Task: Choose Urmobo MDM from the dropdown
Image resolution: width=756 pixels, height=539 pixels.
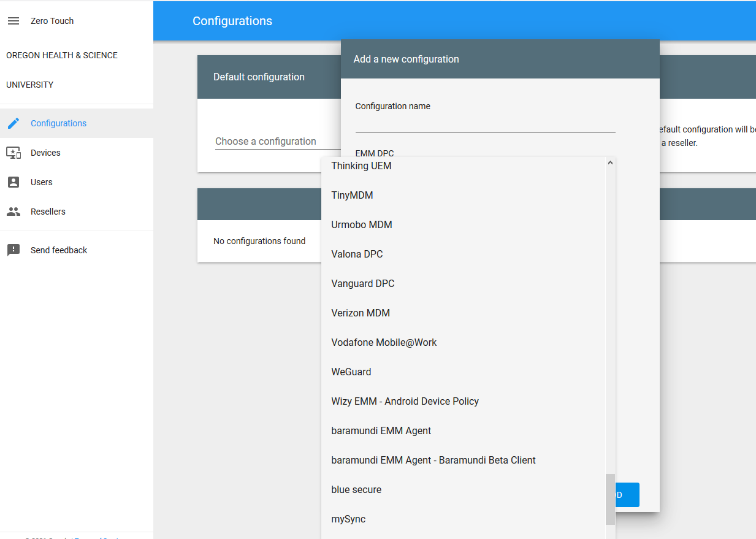Action: click(x=463, y=224)
